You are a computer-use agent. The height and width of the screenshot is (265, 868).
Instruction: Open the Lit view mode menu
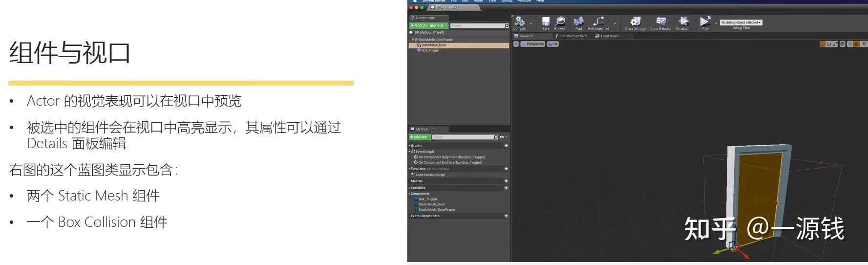[553, 44]
